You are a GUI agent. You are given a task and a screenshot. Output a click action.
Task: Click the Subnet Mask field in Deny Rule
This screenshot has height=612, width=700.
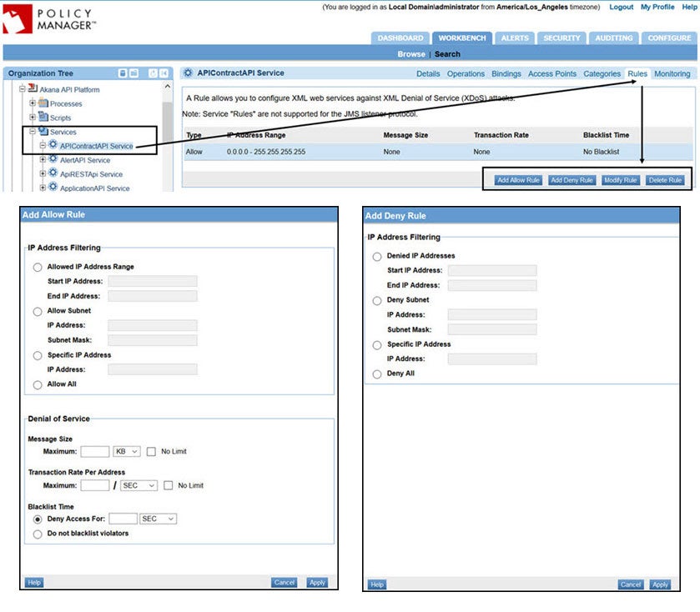tap(492, 329)
